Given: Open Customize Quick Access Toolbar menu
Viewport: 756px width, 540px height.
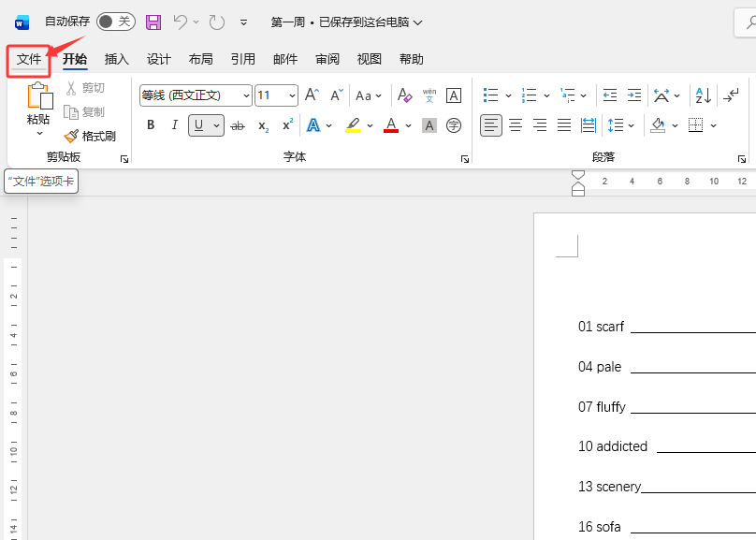Looking at the screenshot, I should coord(244,22).
